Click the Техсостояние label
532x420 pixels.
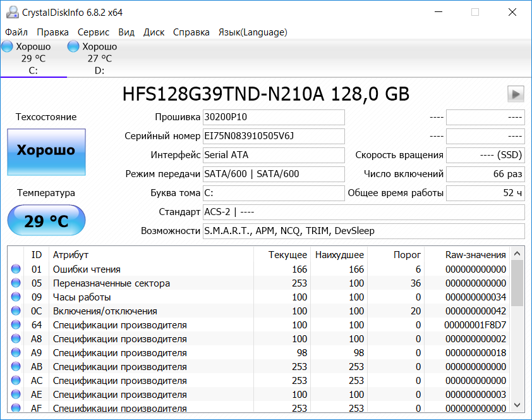[46, 117]
